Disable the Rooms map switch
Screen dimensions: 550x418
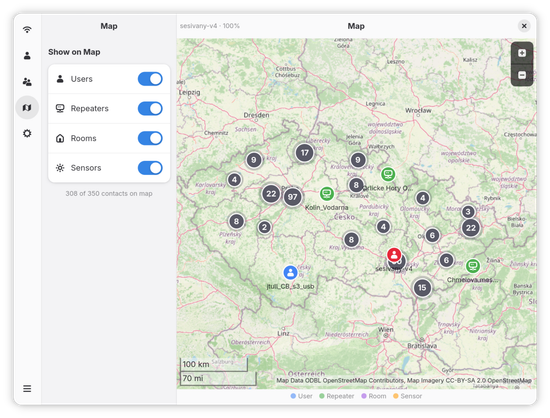(150, 138)
